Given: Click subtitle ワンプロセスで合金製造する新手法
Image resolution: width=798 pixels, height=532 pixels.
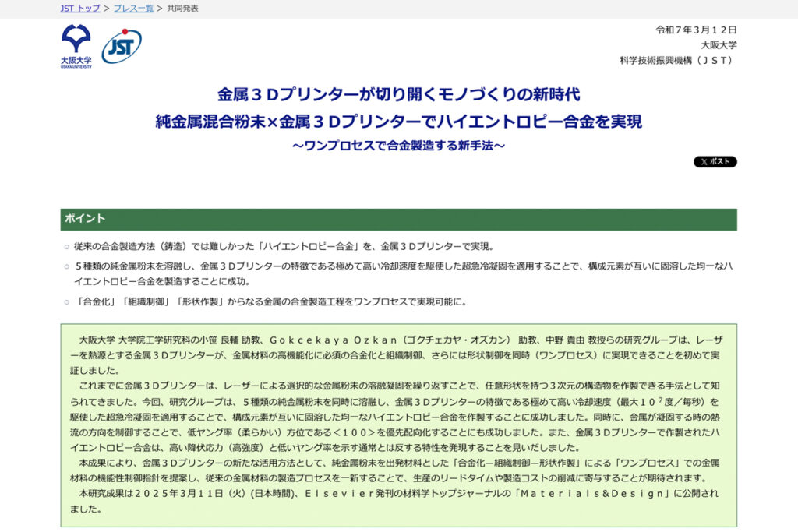Looking at the screenshot, I should tap(398, 146).
